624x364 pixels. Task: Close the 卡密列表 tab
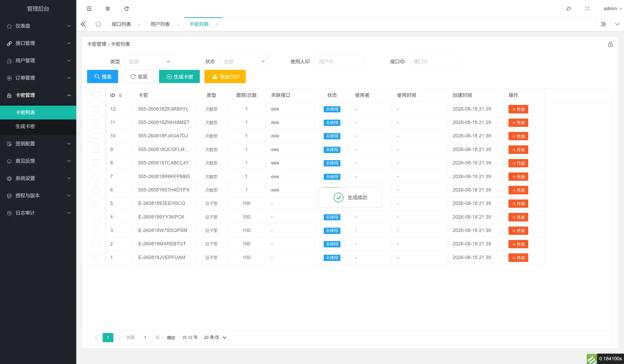pos(217,24)
